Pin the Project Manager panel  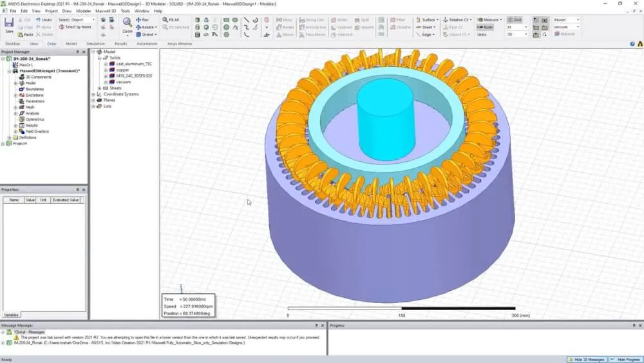[x=77, y=52]
